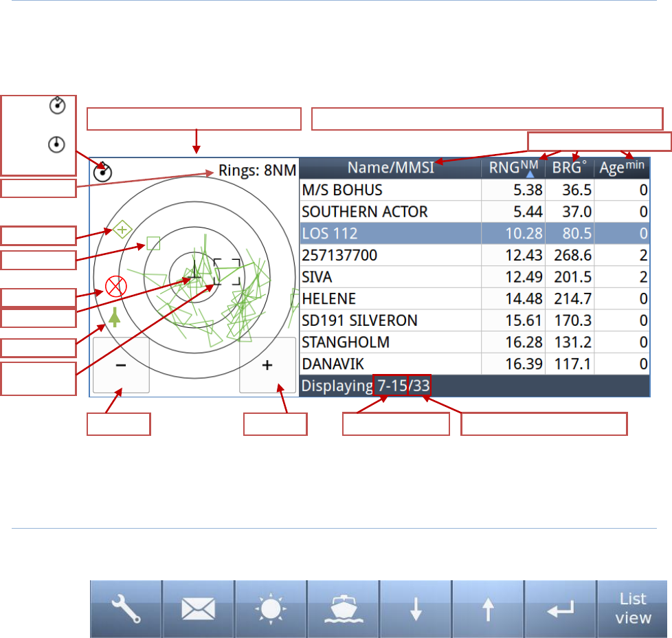Confirm selection with the enter arrow button
The image size is (672, 638).
[x=561, y=609]
